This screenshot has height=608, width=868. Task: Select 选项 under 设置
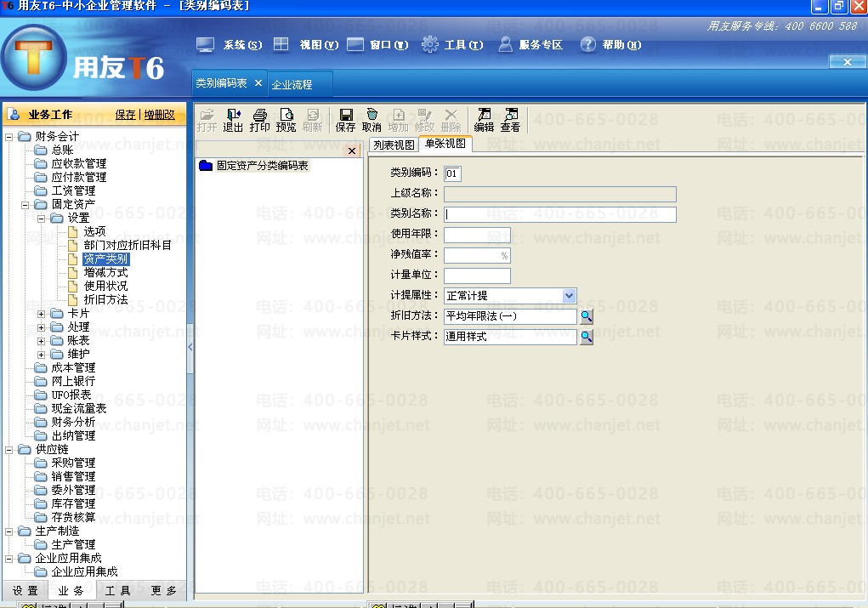click(x=94, y=231)
